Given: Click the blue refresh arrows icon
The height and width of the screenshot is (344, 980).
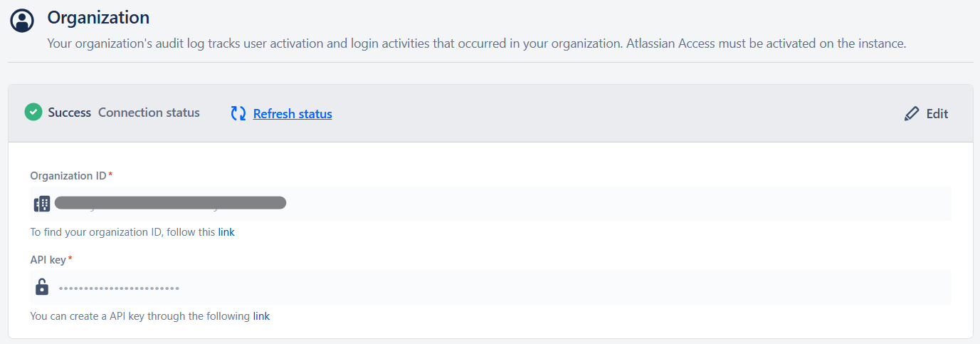Looking at the screenshot, I should tap(238, 113).
